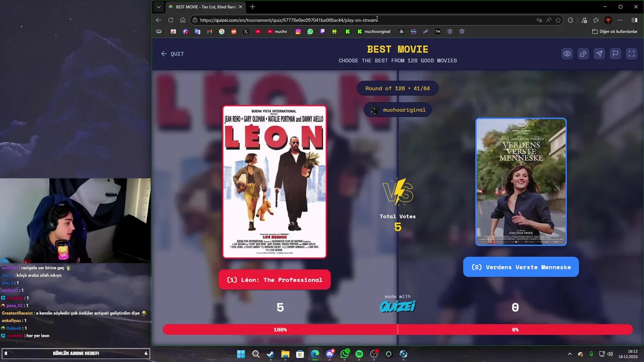The width and height of the screenshot is (644, 362).
Task: Open File Explorer from the taskbar
Action: tap(285, 354)
